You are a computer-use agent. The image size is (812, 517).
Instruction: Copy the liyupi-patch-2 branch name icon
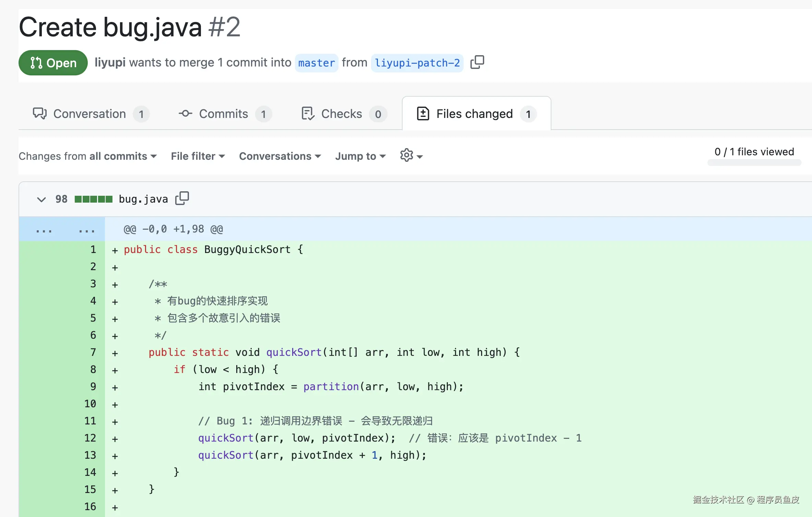[x=477, y=62]
